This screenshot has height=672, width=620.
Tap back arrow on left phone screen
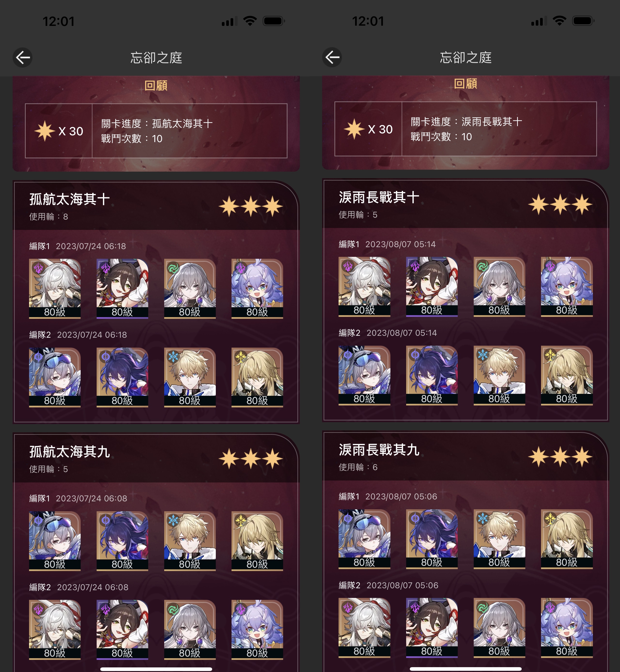tap(23, 58)
